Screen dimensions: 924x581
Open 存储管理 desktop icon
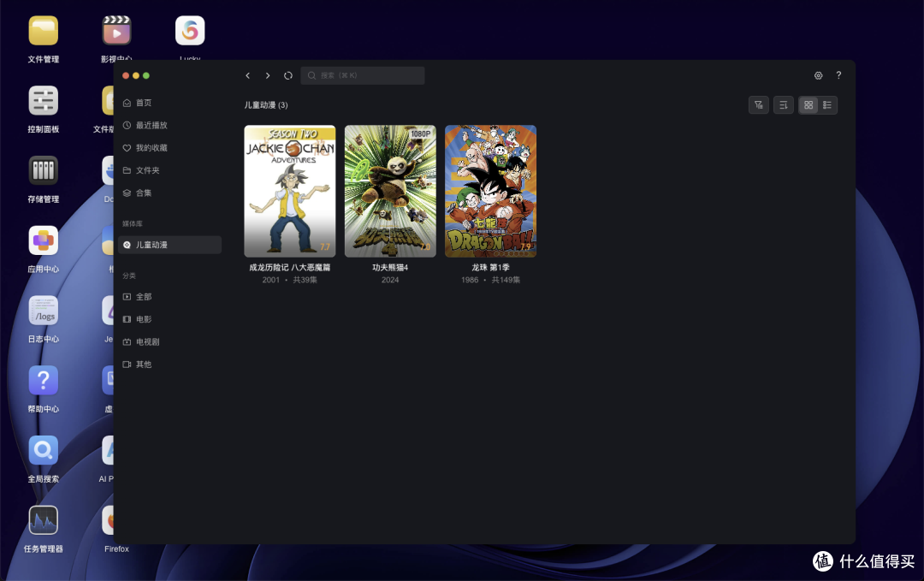43,171
